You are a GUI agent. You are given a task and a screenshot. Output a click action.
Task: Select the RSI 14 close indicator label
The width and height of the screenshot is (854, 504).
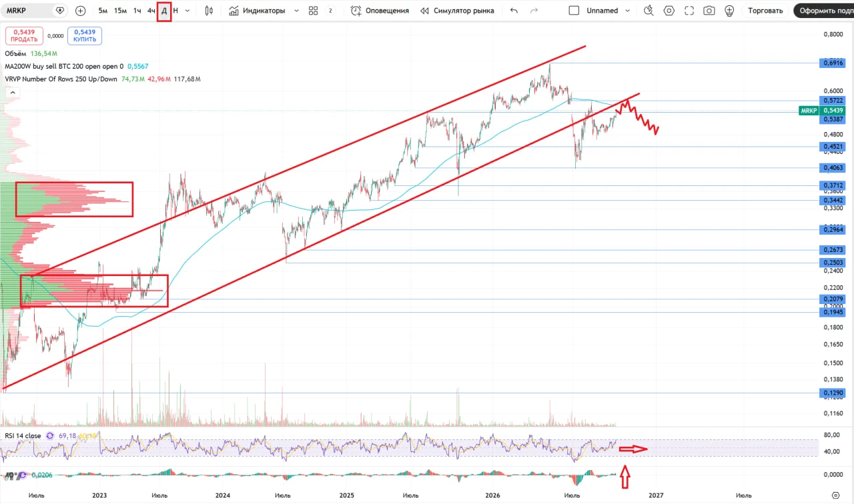(23, 435)
